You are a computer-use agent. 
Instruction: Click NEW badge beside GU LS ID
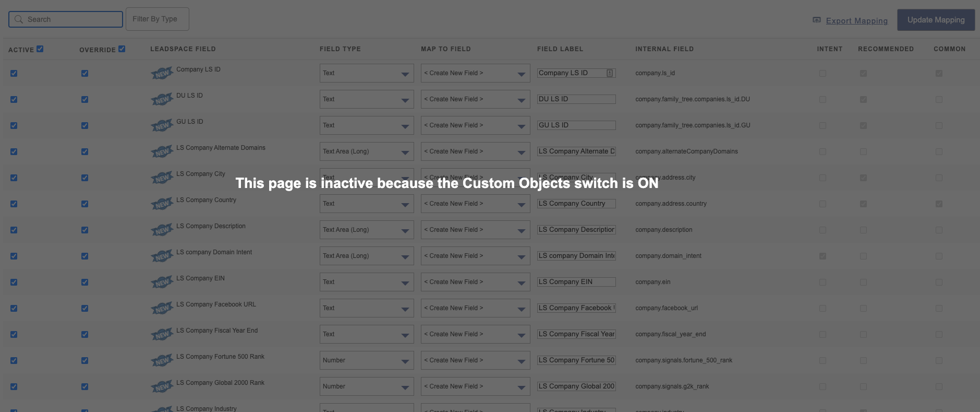pos(162,125)
